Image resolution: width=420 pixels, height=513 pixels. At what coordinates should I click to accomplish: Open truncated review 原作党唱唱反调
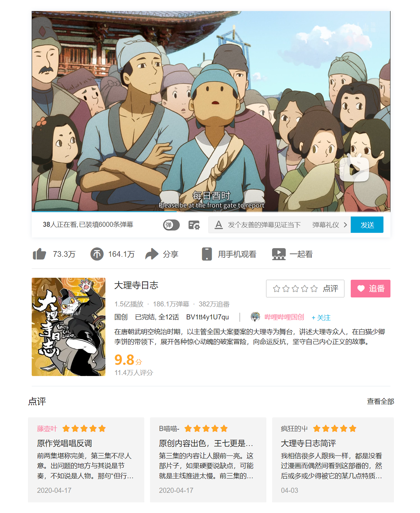coord(64,443)
